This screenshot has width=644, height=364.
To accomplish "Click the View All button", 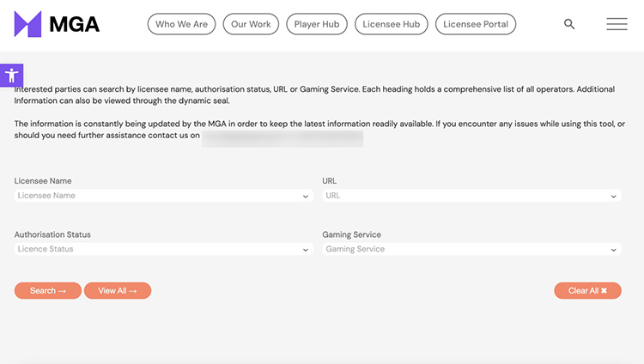I will point(118,291).
